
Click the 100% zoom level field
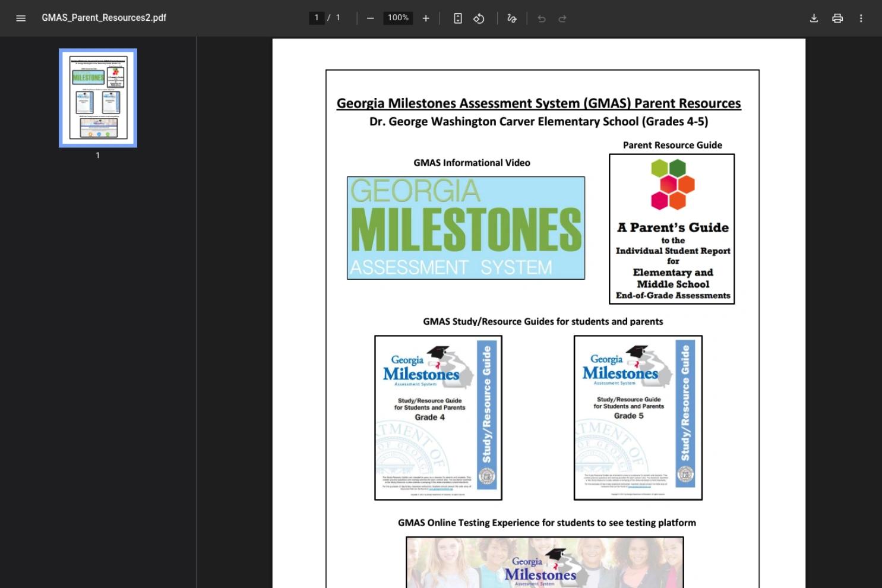tap(398, 18)
